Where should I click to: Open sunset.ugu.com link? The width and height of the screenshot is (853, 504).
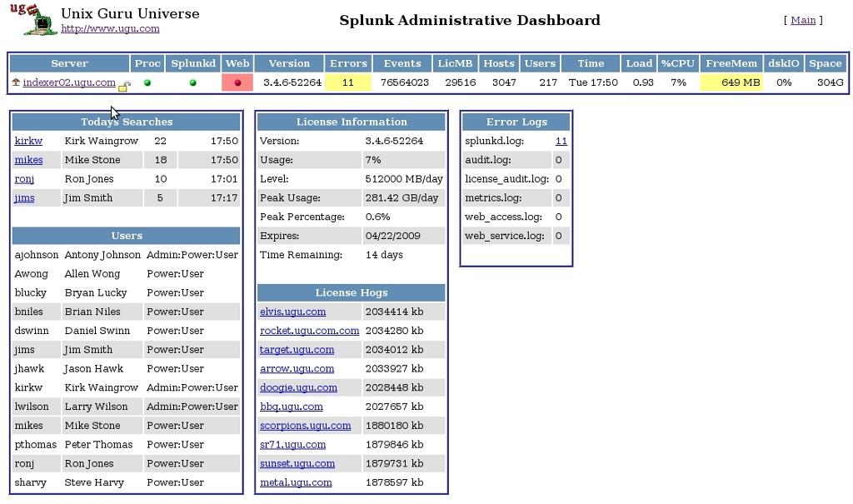pyautogui.click(x=297, y=464)
